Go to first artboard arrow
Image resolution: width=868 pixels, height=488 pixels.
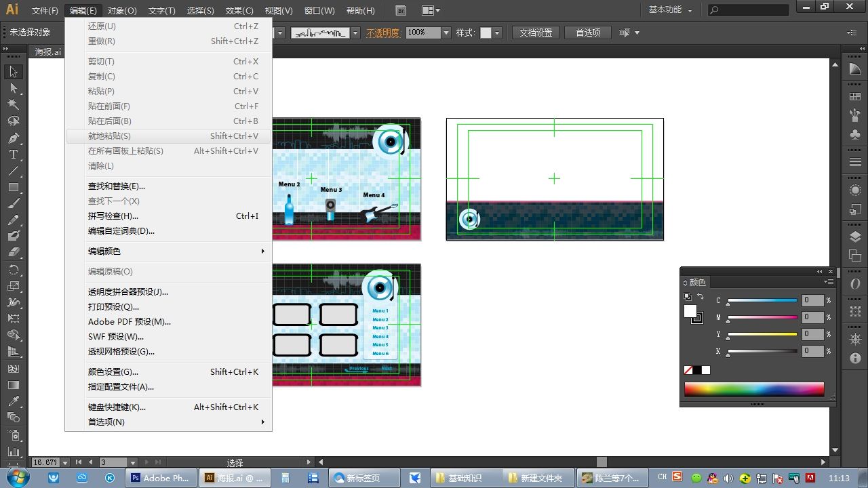click(79, 462)
